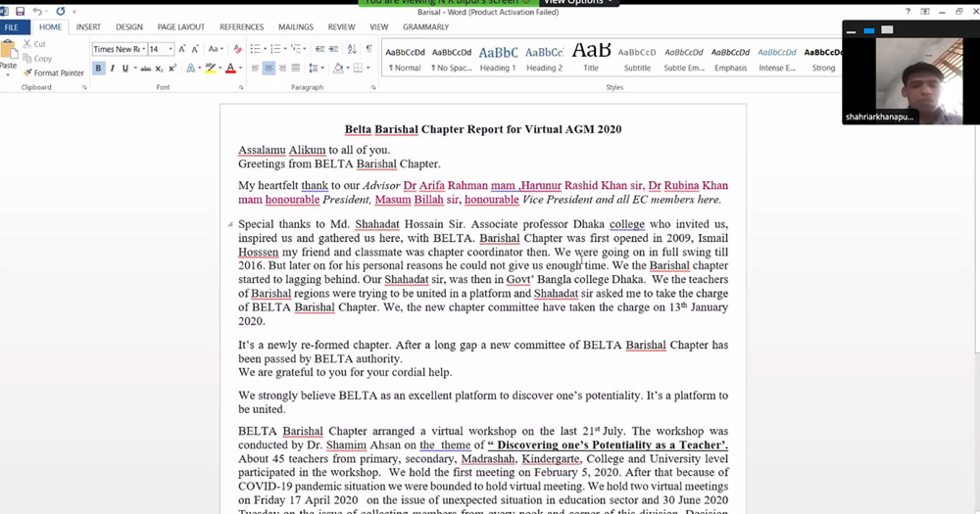Click the Borders grid icon
980x514 pixels.
358,69
